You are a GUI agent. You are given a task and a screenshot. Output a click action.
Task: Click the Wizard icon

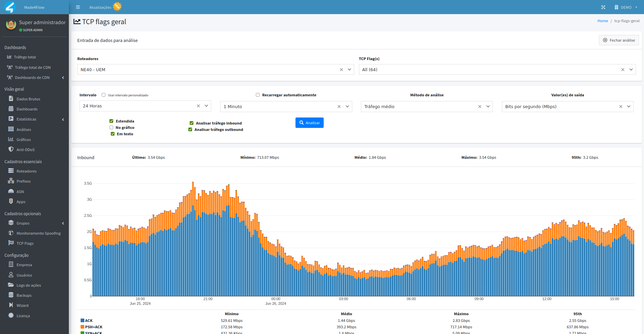coord(11,305)
